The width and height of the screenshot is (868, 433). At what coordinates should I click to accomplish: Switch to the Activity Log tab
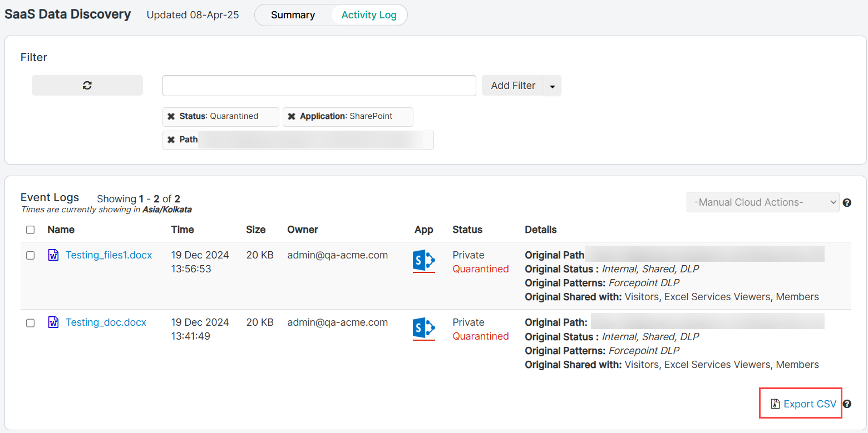coord(369,15)
